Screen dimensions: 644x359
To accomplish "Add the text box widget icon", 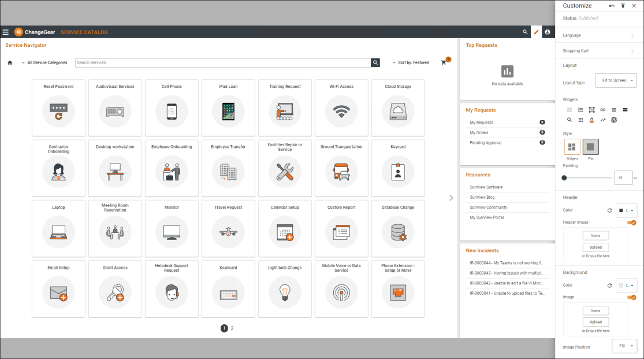I will (591, 110).
